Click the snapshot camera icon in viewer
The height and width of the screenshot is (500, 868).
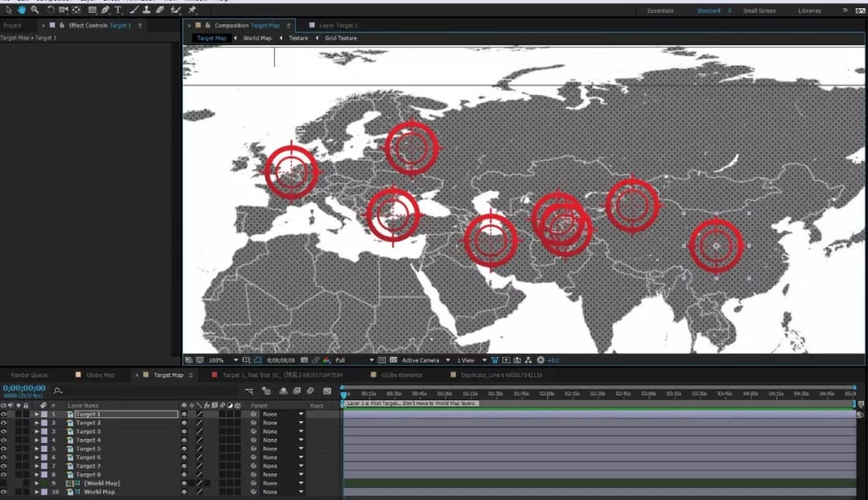(x=305, y=360)
